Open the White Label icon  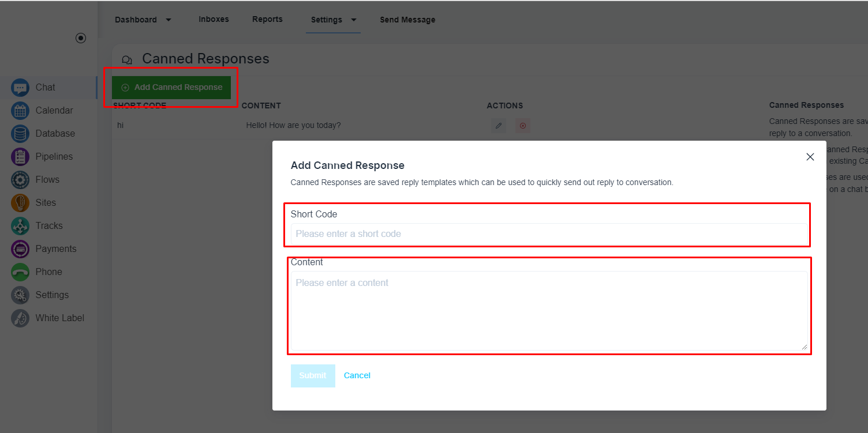point(20,318)
